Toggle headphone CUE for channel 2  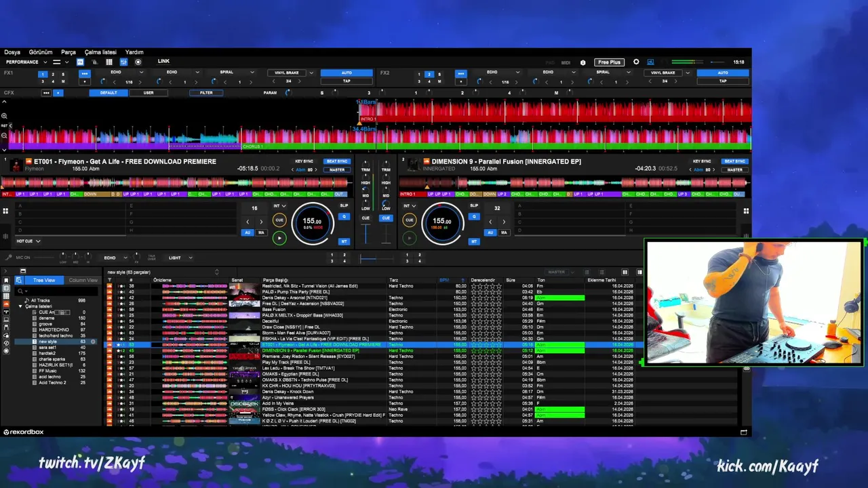click(x=386, y=218)
